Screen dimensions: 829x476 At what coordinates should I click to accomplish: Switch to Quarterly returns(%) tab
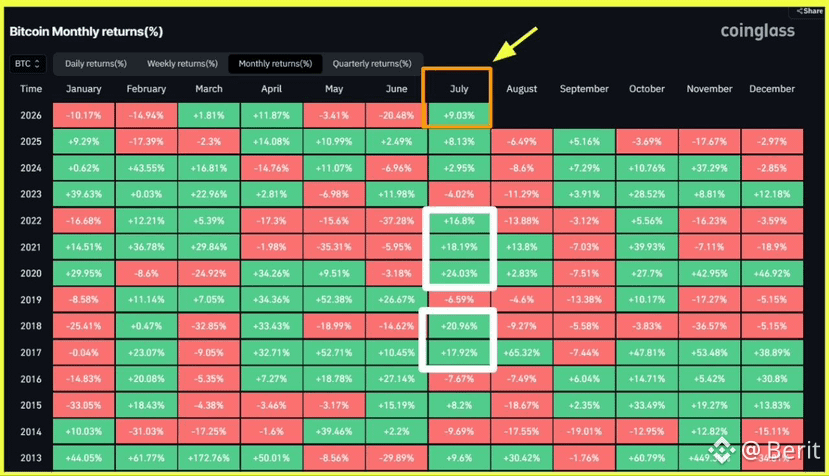pyautogui.click(x=372, y=63)
